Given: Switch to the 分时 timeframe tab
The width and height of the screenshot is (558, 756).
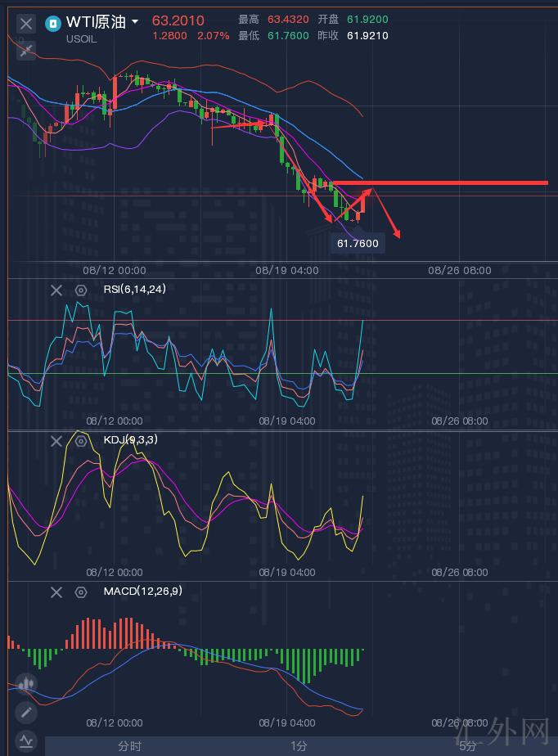Looking at the screenshot, I should click(130, 746).
